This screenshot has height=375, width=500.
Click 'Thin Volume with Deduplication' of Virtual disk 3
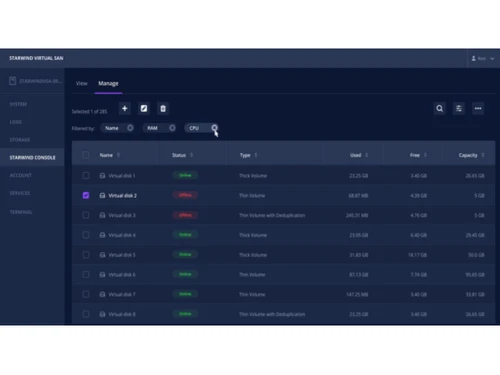click(x=272, y=215)
